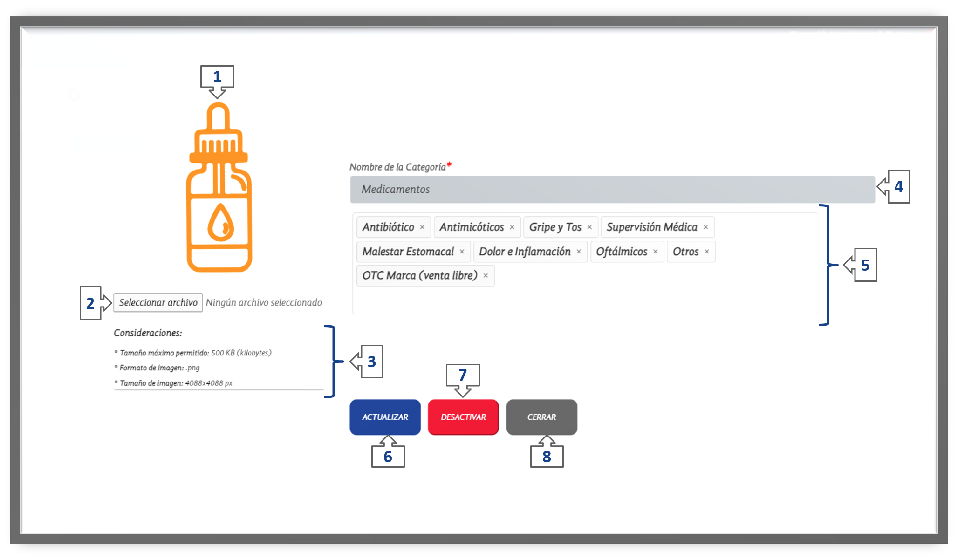958x560 pixels.
Task: Remove the Antimicóticos tag
Action: pos(512,227)
